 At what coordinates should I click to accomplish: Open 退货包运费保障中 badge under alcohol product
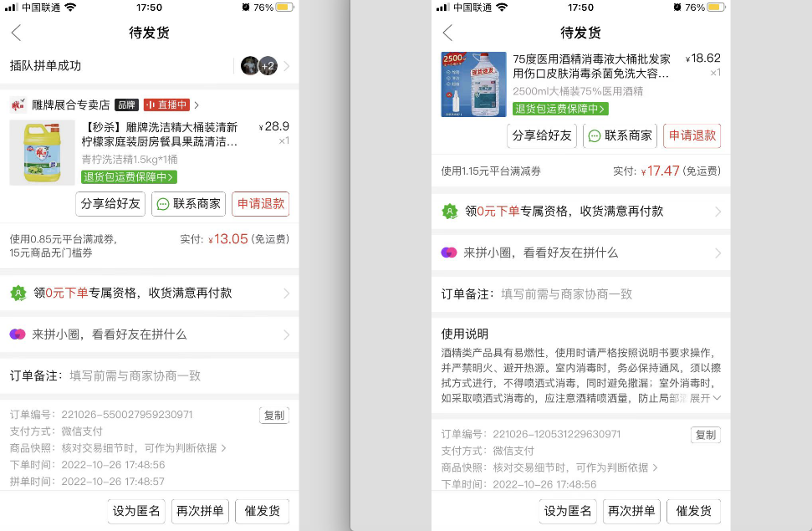(x=560, y=109)
